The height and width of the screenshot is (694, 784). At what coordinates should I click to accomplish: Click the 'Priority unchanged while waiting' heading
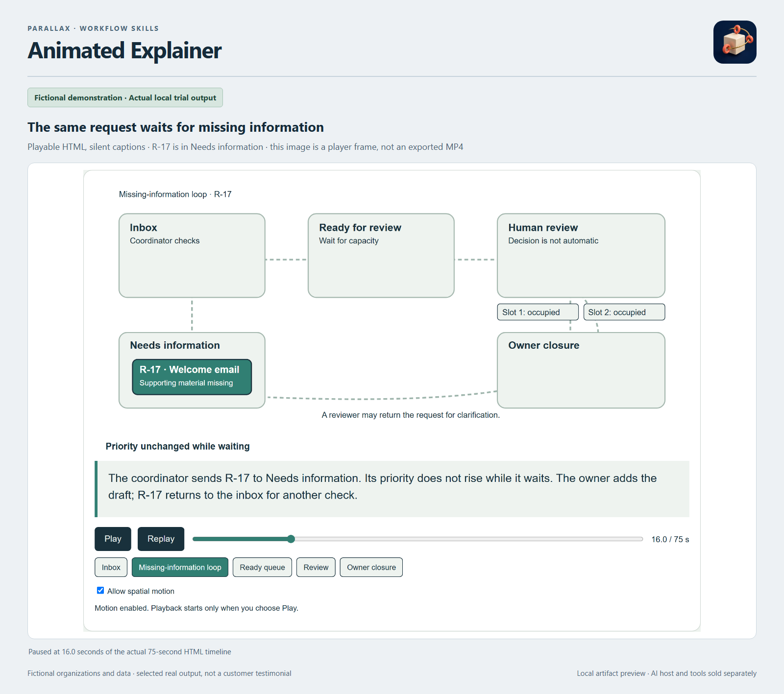point(178,446)
